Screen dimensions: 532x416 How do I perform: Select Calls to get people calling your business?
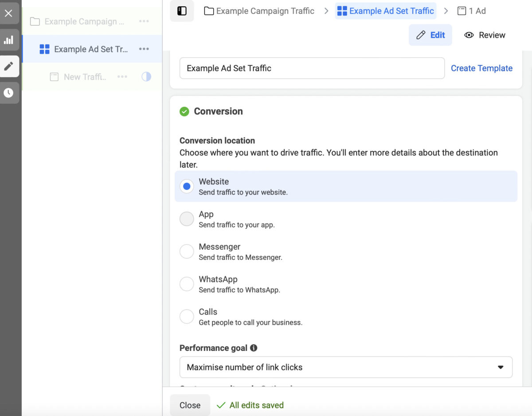tap(187, 316)
